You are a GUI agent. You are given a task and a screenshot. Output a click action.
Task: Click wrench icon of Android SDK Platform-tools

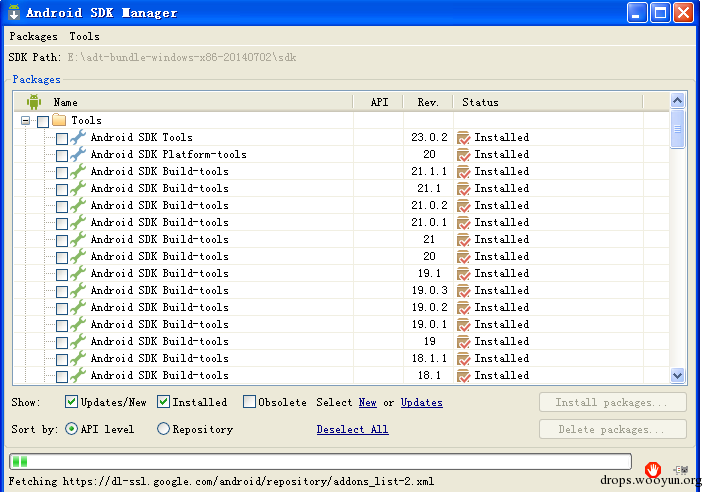pyautogui.click(x=78, y=154)
